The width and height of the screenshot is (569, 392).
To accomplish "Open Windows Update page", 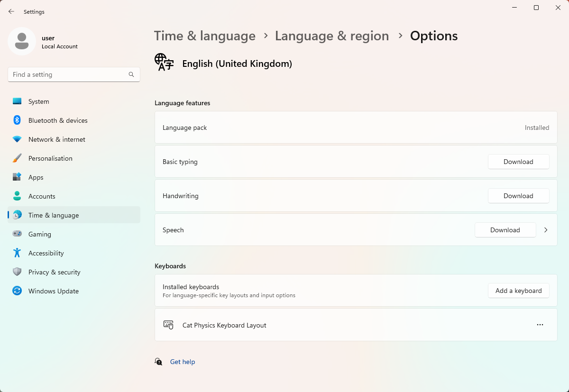I will (74, 291).
